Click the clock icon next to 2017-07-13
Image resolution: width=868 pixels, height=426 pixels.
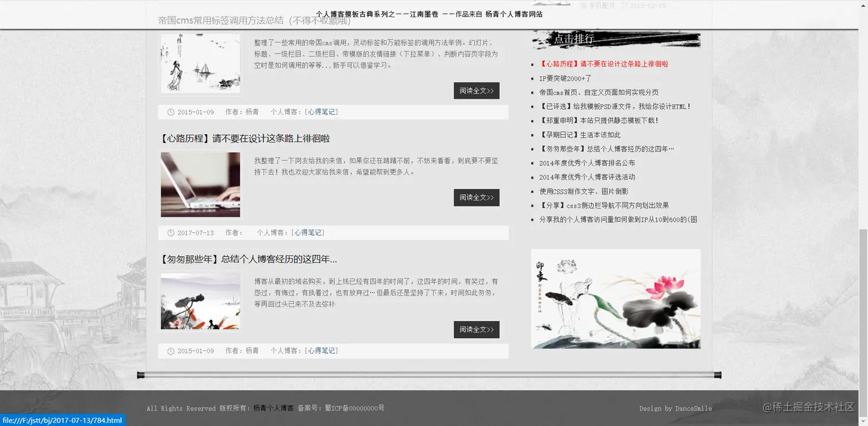pyautogui.click(x=170, y=233)
